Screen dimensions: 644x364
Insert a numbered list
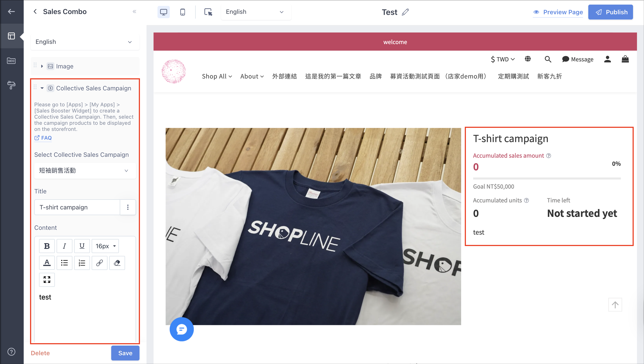tap(82, 263)
